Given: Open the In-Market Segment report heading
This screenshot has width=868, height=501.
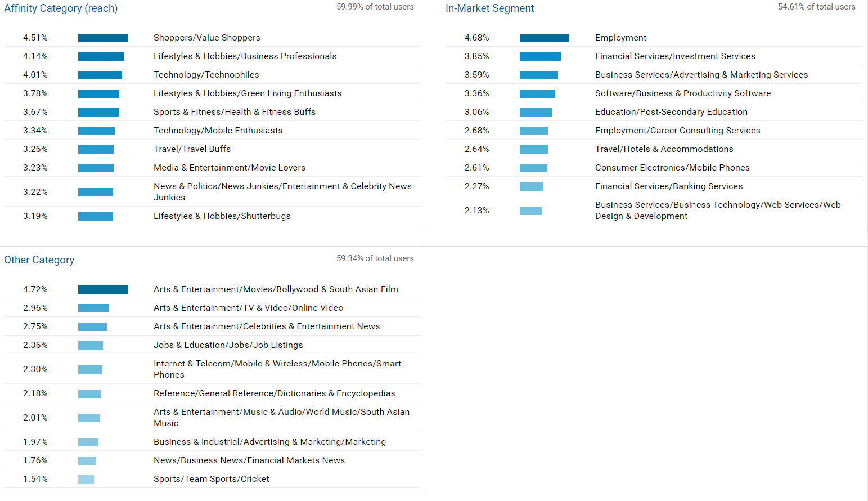Looking at the screenshot, I should pos(489,8).
